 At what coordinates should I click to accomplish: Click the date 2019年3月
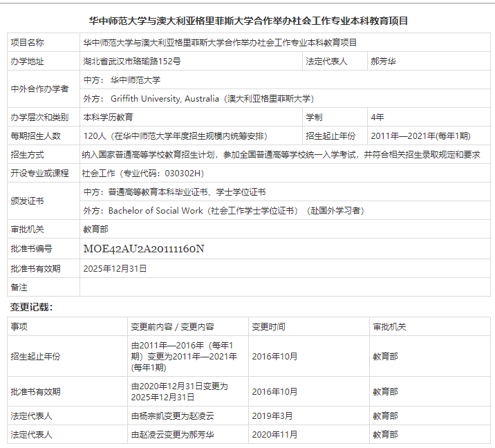coord(272,416)
